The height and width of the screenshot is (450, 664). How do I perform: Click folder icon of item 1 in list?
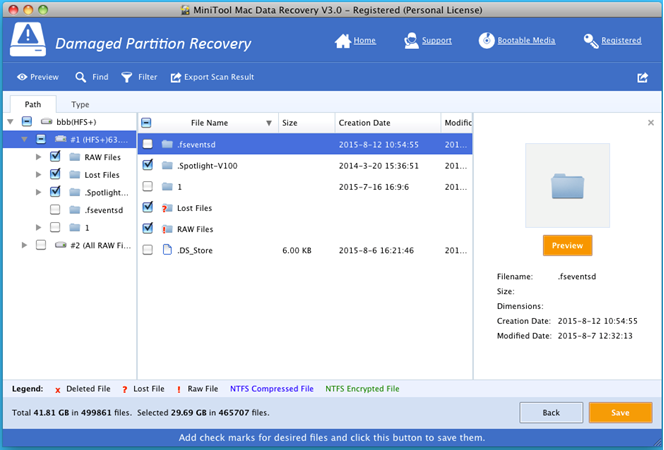point(167,187)
